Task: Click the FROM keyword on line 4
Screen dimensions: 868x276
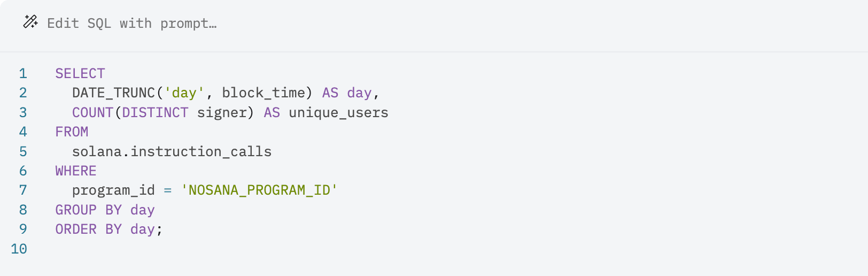Action: tap(72, 132)
